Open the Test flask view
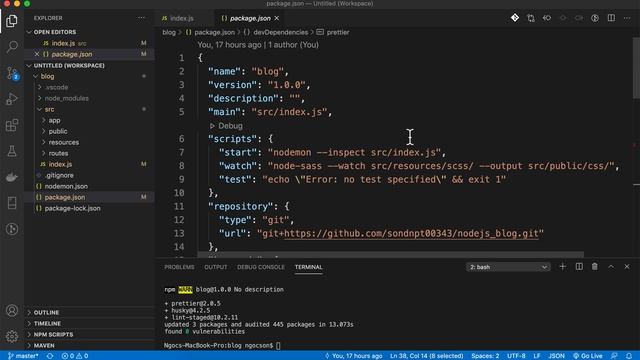Image resolution: width=640 pixels, height=360 pixels. [12, 151]
